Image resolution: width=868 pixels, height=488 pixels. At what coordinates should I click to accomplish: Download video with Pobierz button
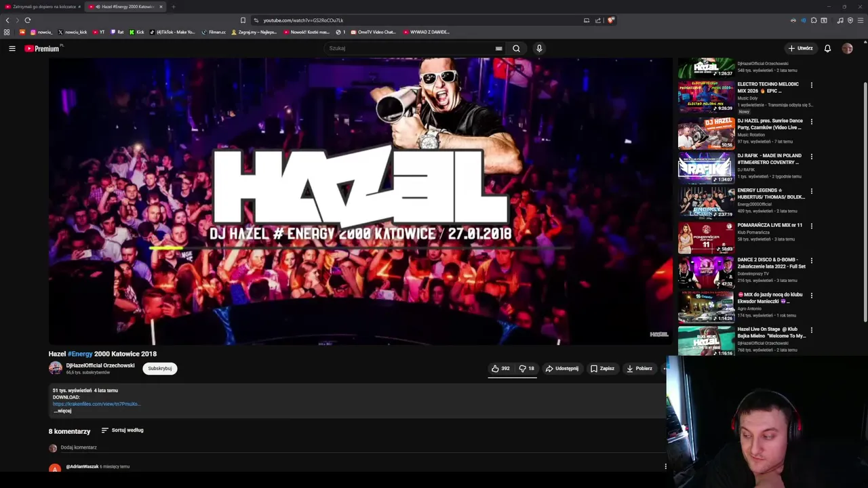pos(639,369)
